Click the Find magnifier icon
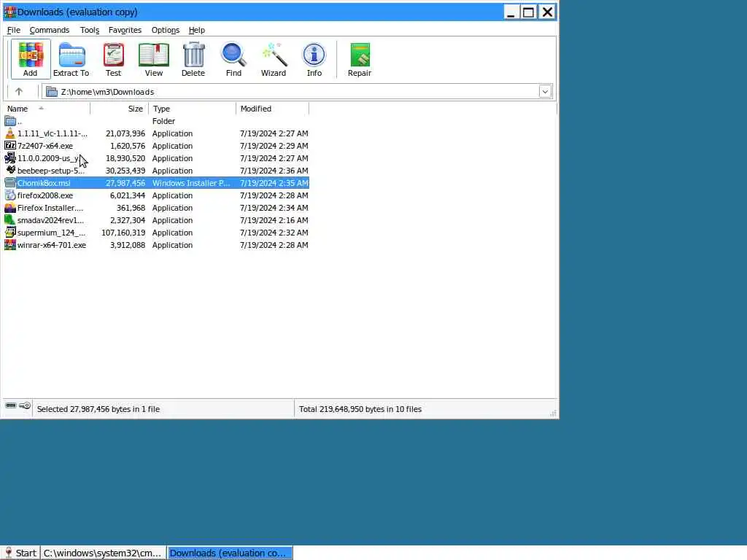The image size is (747, 560). click(233, 55)
